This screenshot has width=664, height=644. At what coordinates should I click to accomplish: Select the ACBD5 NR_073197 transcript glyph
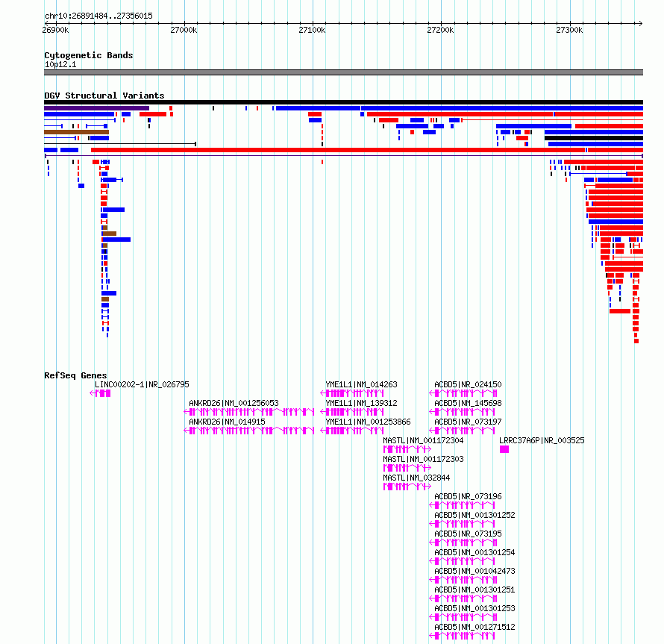point(462,431)
